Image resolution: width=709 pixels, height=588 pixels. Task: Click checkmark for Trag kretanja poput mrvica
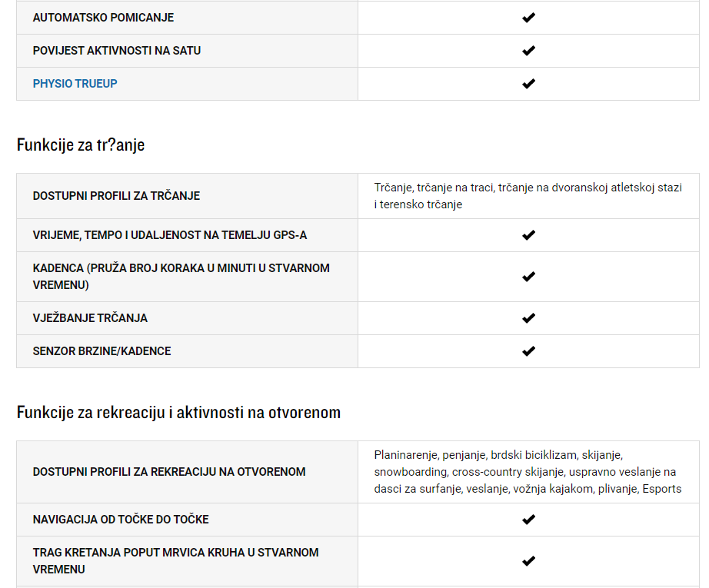(x=528, y=561)
